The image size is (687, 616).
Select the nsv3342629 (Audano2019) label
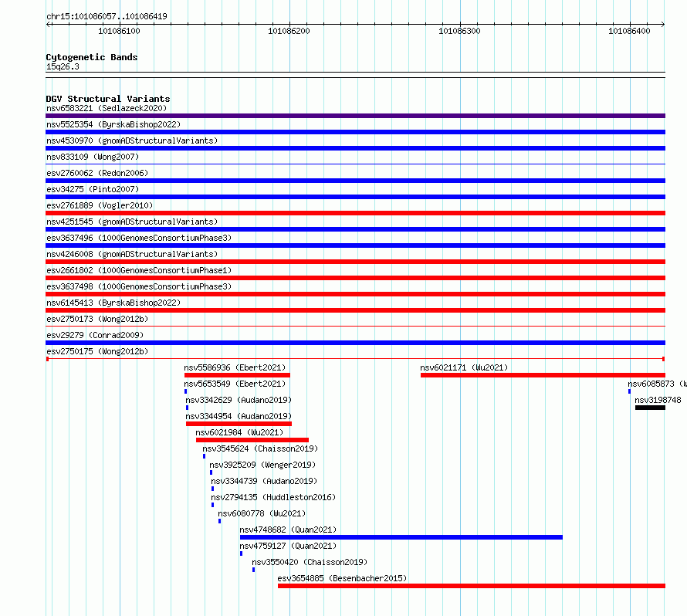coord(239,400)
